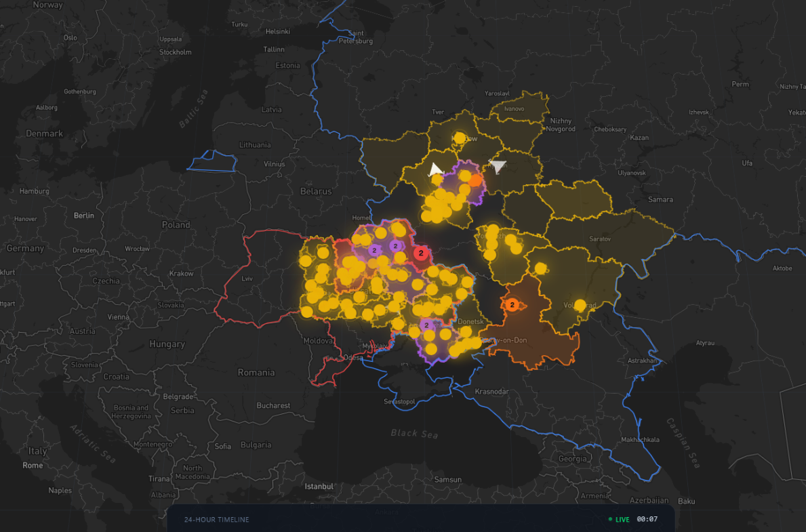The image size is (806, 532).
Task: Click the Black Sea label
Action: pyautogui.click(x=414, y=434)
